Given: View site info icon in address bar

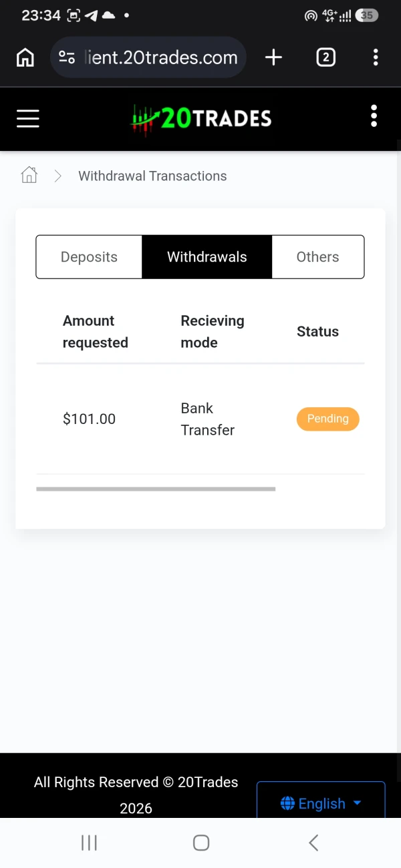Looking at the screenshot, I should [67, 57].
